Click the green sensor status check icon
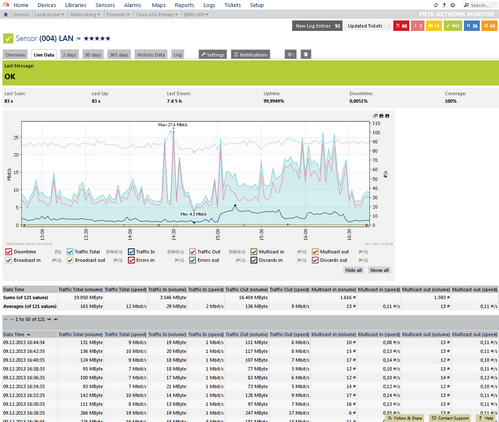 (8, 39)
